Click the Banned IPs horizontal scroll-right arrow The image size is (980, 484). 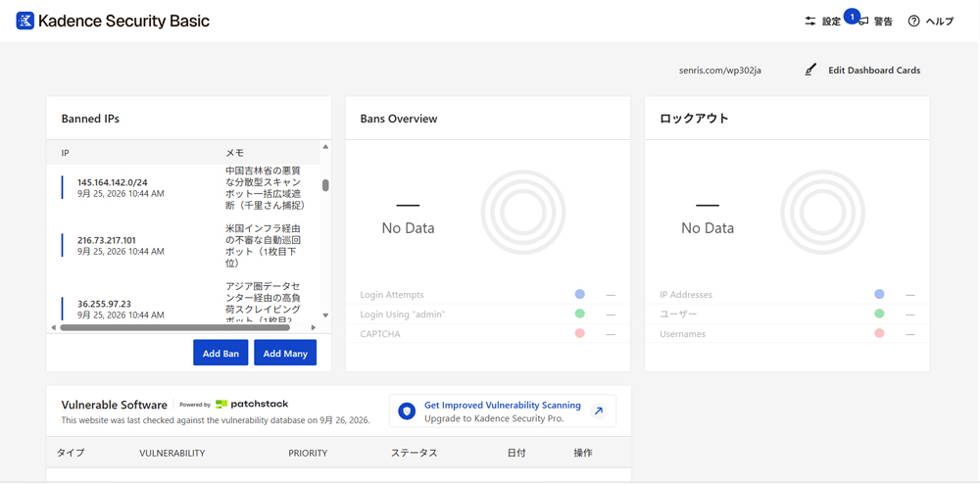[314, 327]
